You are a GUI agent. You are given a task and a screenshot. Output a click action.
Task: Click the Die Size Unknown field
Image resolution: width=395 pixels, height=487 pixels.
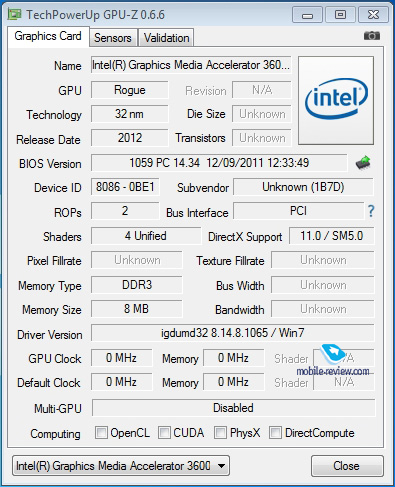[262, 114]
